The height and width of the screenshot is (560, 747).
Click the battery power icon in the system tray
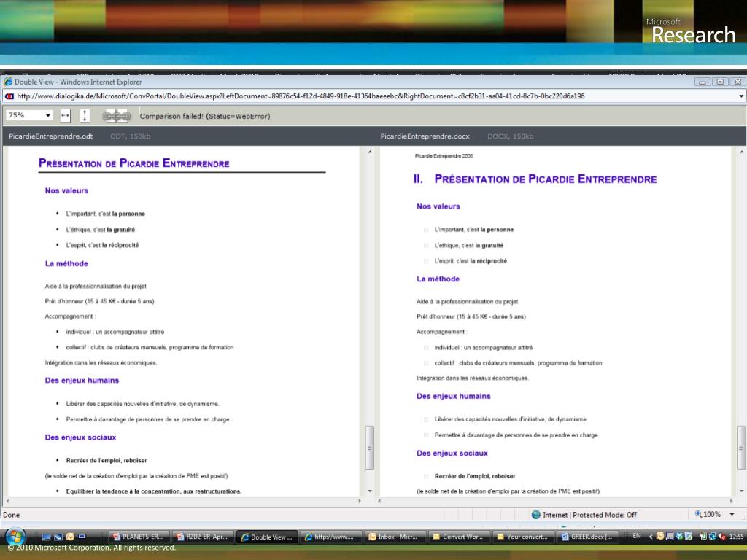(703, 536)
